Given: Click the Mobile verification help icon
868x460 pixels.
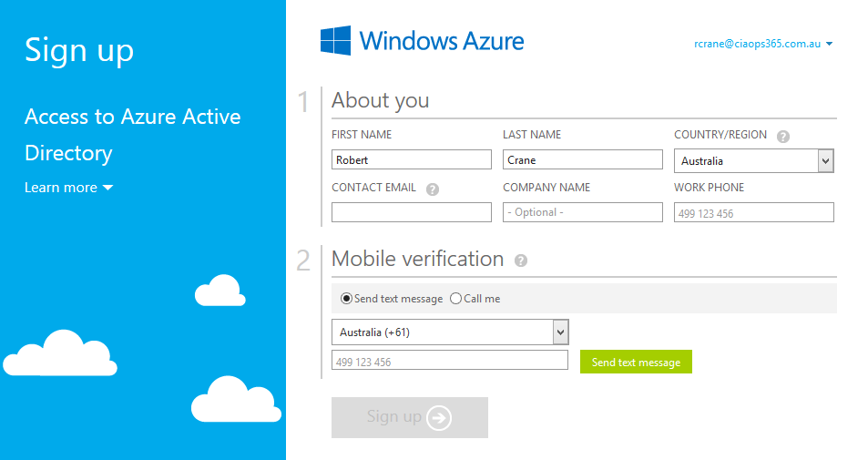Looking at the screenshot, I should (521, 261).
